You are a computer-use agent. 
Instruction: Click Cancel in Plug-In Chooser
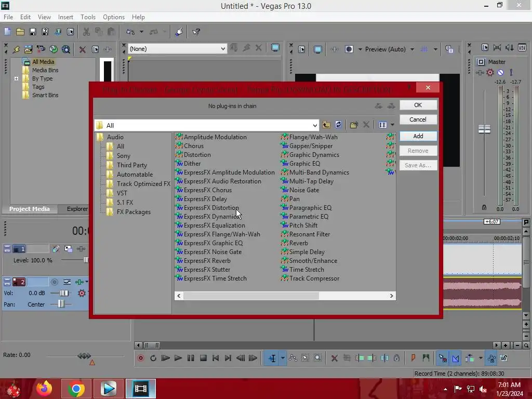(418, 119)
